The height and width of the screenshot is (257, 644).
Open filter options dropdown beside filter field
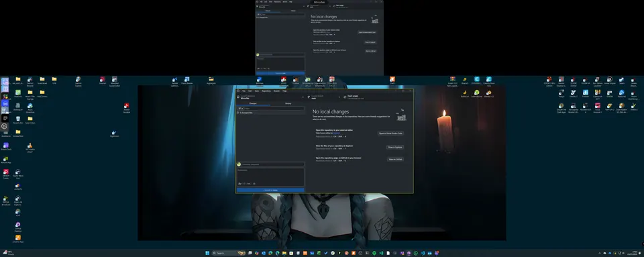pos(241,109)
